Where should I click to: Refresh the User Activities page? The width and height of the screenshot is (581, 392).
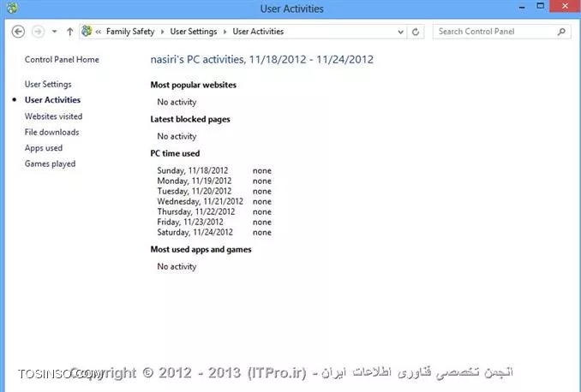[416, 32]
